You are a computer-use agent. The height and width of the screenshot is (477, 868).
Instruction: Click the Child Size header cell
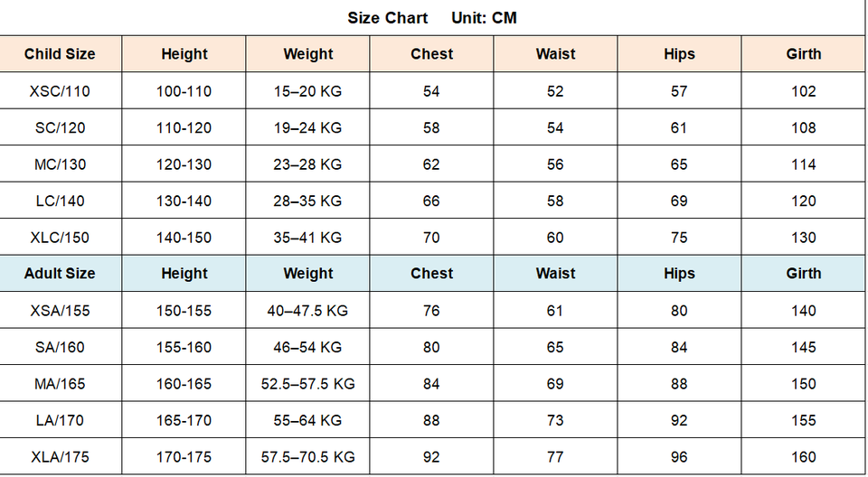pyautogui.click(x=60, y=54)
